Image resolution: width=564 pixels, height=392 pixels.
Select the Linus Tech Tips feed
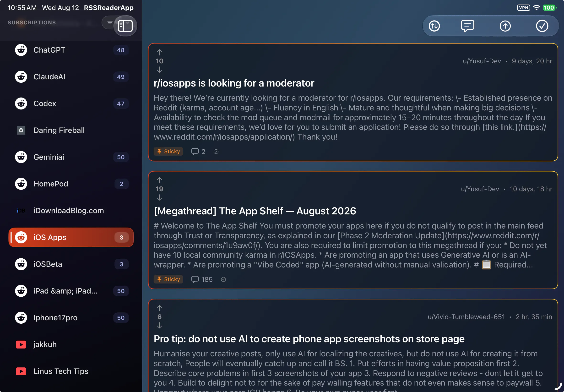(71, 371)
